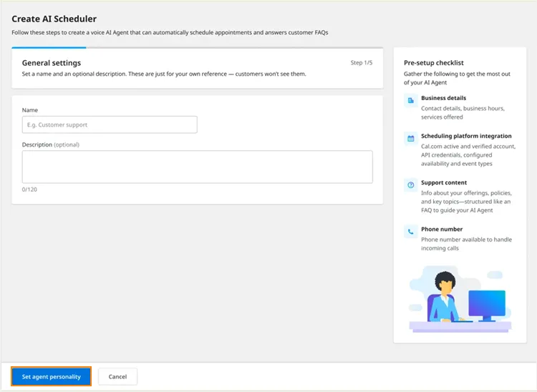Screen dimensions: 537x392
Task: Focus the Name input field
Action: pos(110,125)
